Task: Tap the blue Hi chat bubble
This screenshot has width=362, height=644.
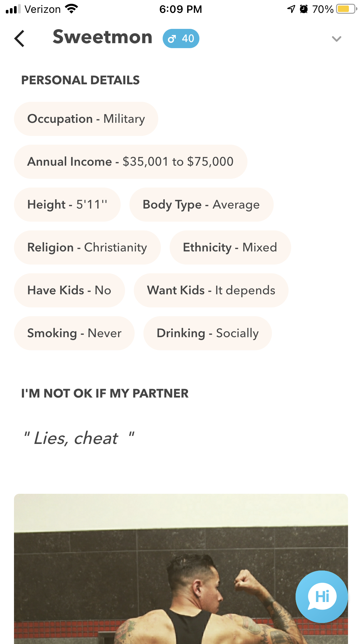Action: point(322,596)
